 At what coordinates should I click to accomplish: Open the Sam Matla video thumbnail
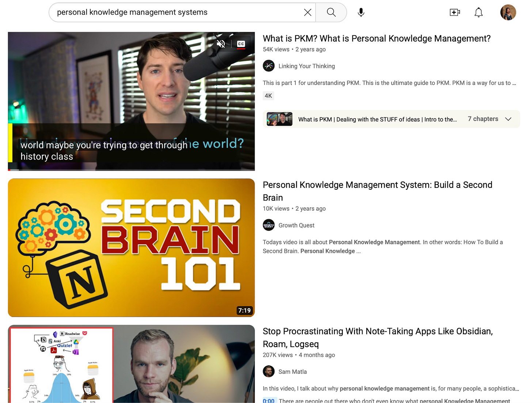point(131,364)
